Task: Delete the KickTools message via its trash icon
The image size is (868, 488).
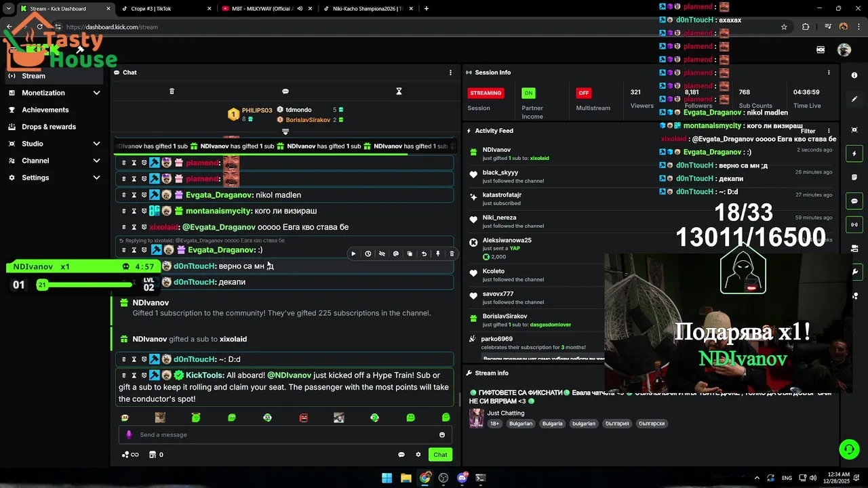Action: (123, 375)
